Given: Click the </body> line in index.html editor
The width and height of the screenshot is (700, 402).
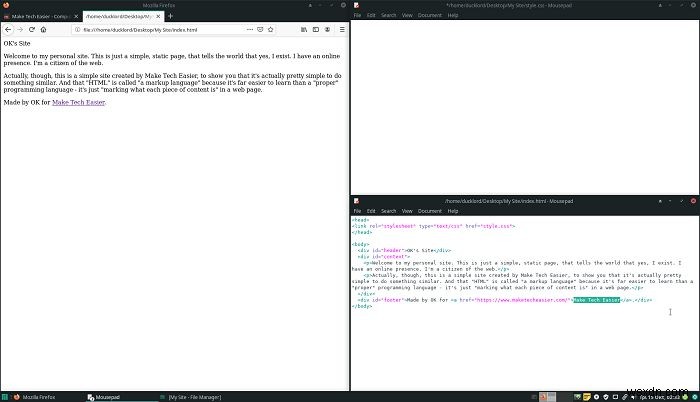Looking at the screenshot, I should click(362, 306).
